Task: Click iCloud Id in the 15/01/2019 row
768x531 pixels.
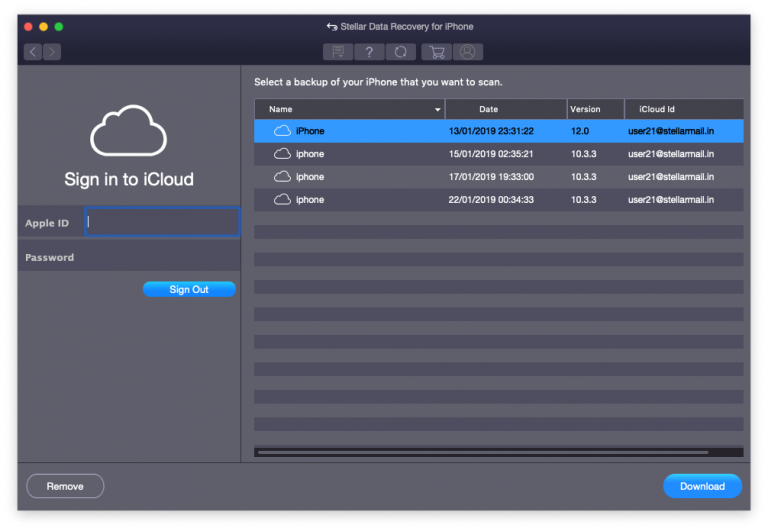Action: point(671,154)
